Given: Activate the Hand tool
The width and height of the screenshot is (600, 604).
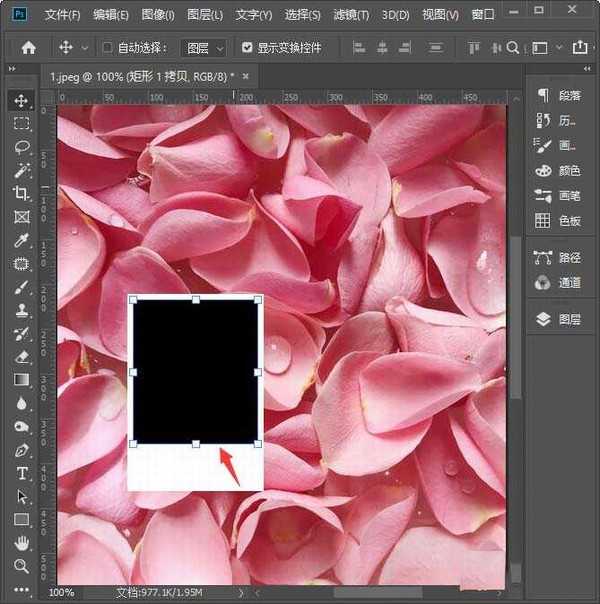Looking at the screenshot, I should click(21, 543).
